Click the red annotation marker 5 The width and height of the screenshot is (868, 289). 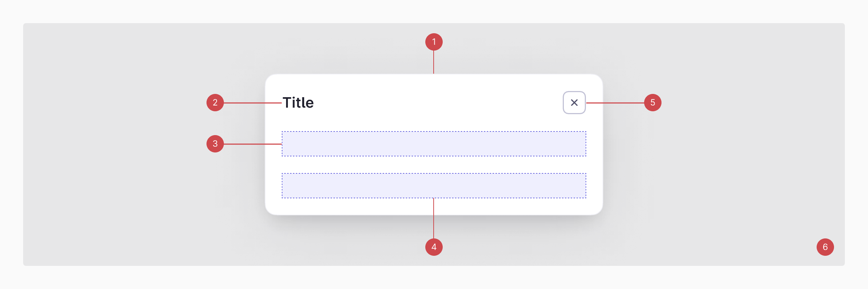tap(653, 103)
